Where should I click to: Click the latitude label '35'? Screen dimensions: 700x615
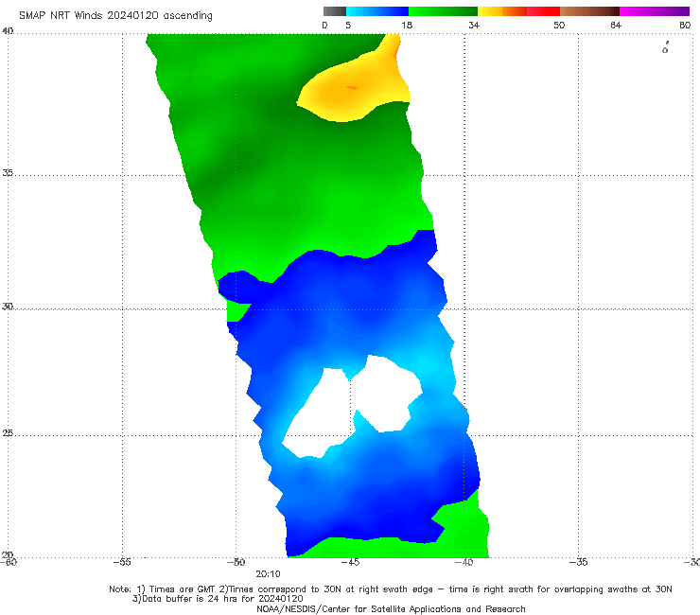coord(8,172)
